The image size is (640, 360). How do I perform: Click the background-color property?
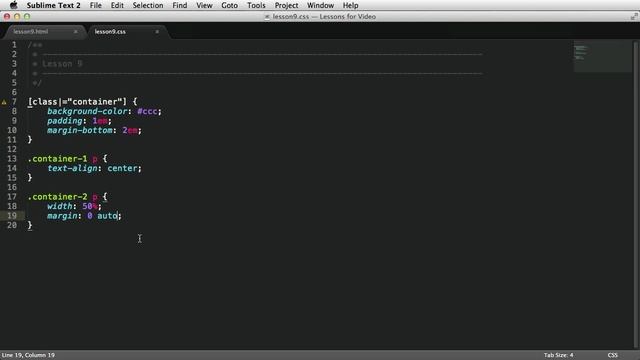tap(87, 111)
